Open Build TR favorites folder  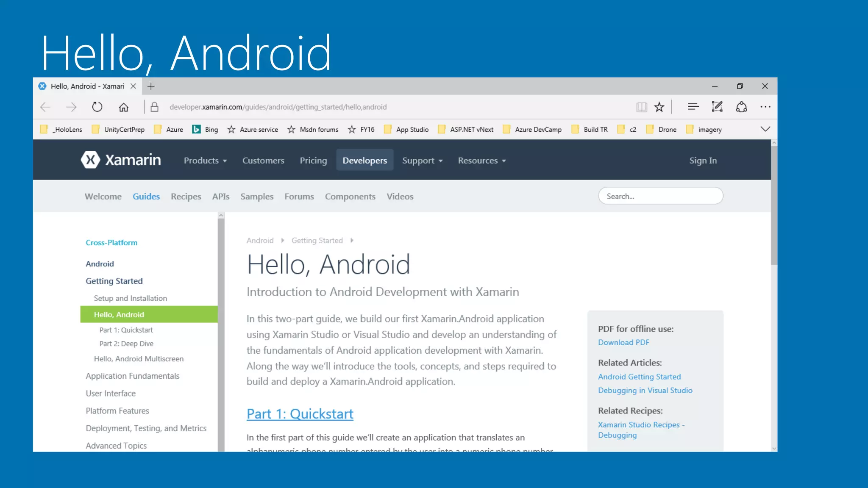pyautogui.click(x=590, y=130)
